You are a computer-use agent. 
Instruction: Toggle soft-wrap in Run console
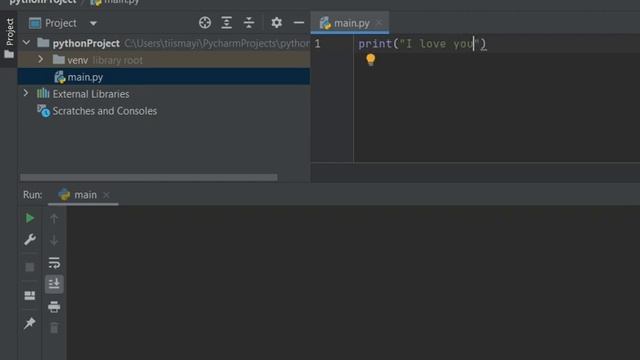pyautogui.click(x=54, y=263)
